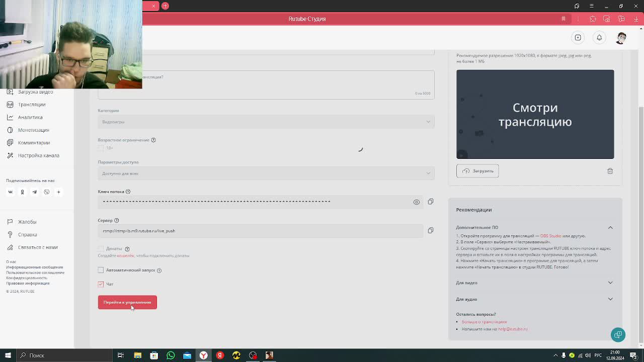Open Монетизация in sidebar
Screen dimensions: 644x362
[33, 130]
